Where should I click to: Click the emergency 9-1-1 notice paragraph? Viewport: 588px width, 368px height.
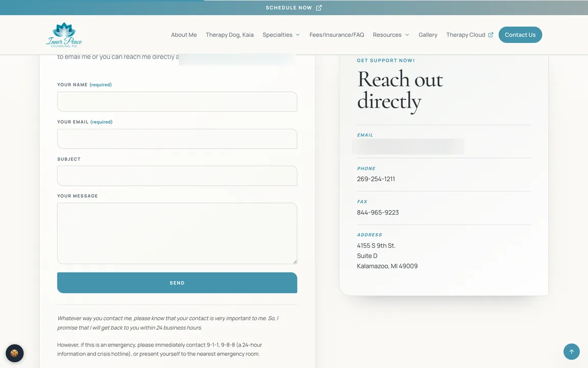point(159,349)
